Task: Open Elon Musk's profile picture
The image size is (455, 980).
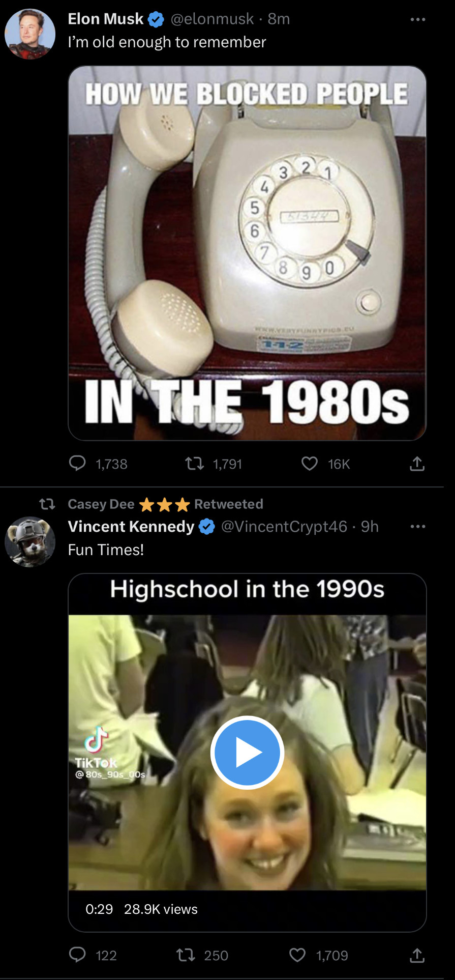Action: 30,34
